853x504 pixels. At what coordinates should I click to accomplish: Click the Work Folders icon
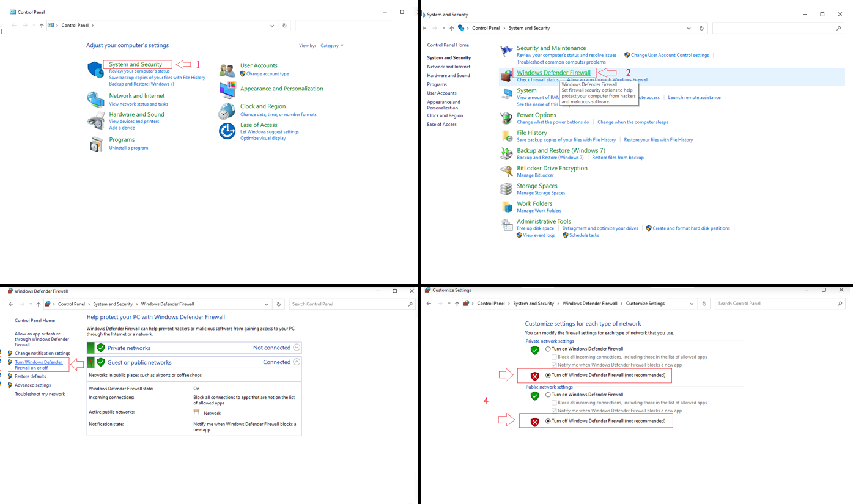pyautogui.click(x=506, y=206)
